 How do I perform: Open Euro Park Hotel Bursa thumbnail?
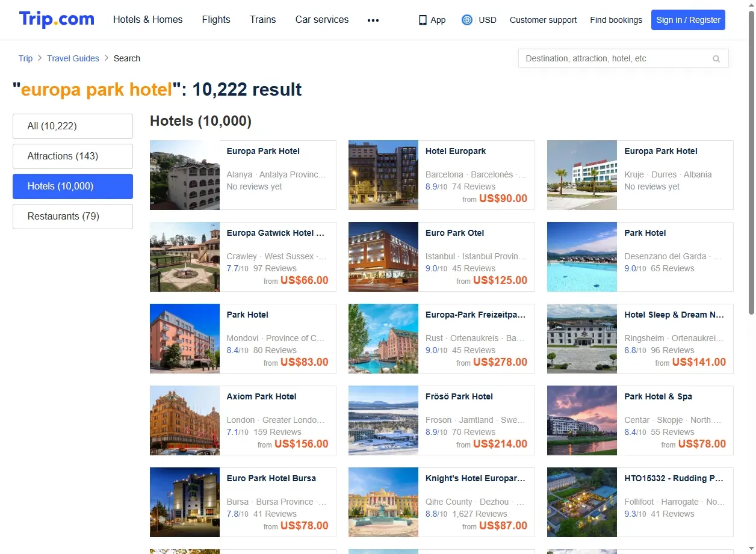185,502
